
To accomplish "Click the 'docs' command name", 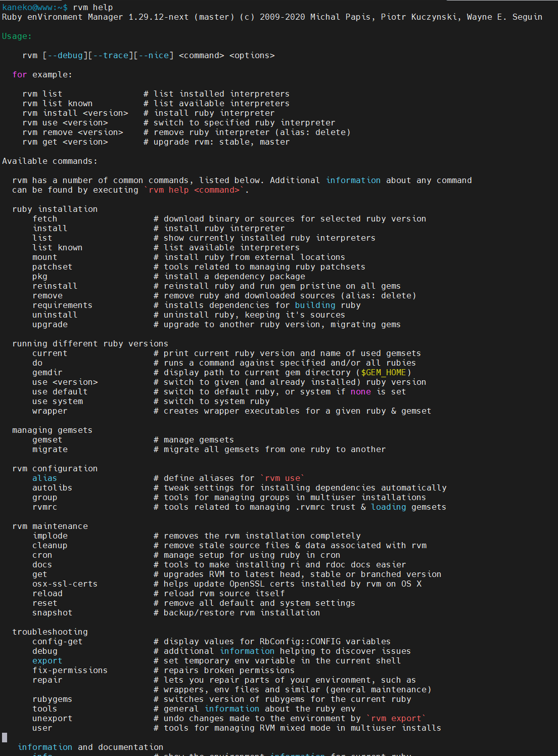I will (42, 565).
